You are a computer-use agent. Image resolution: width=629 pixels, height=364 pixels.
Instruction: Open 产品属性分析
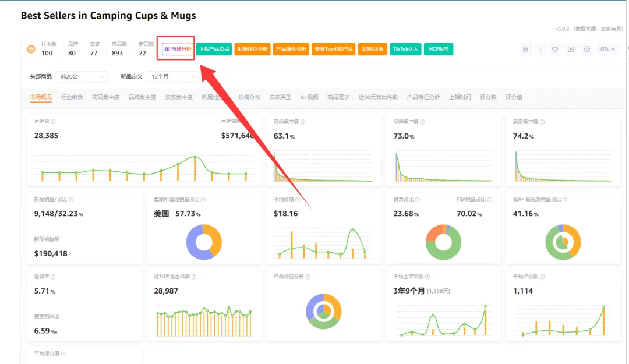coord(291,49)
